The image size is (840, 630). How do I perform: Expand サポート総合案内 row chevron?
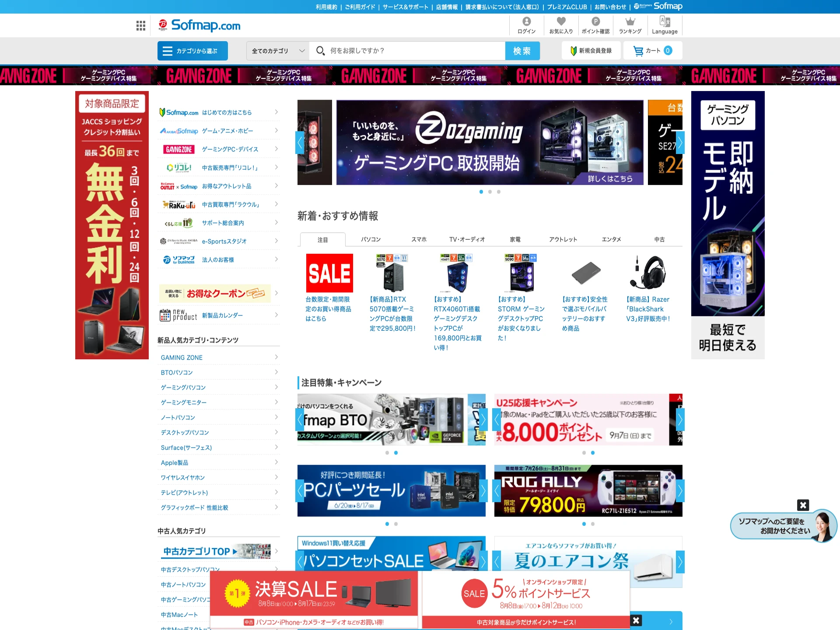point(276,222)
